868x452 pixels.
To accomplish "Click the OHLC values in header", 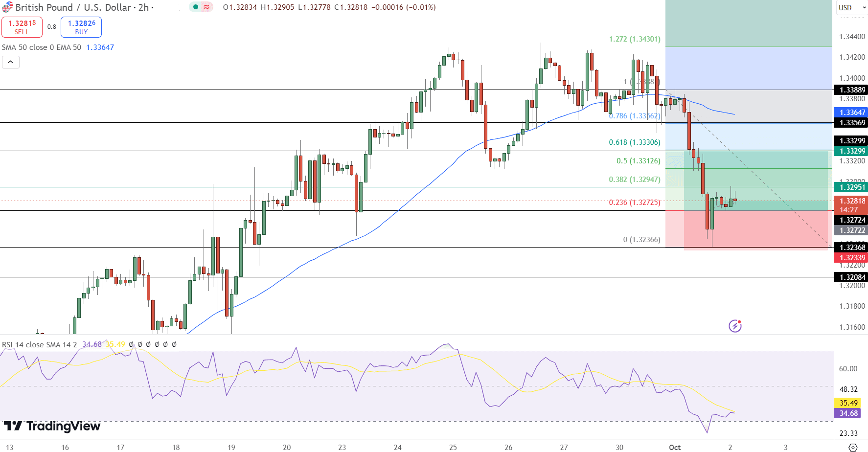I will click(329, 7).
